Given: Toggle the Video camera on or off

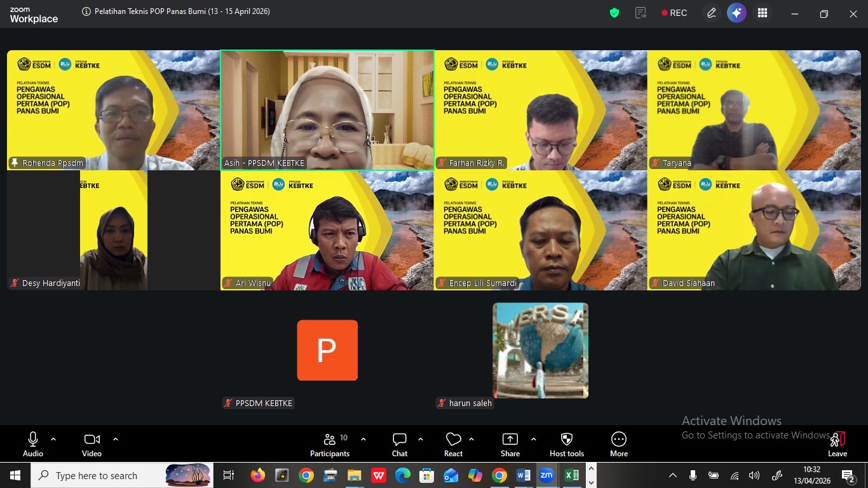Looking at the screenshot, I should 92,444.
